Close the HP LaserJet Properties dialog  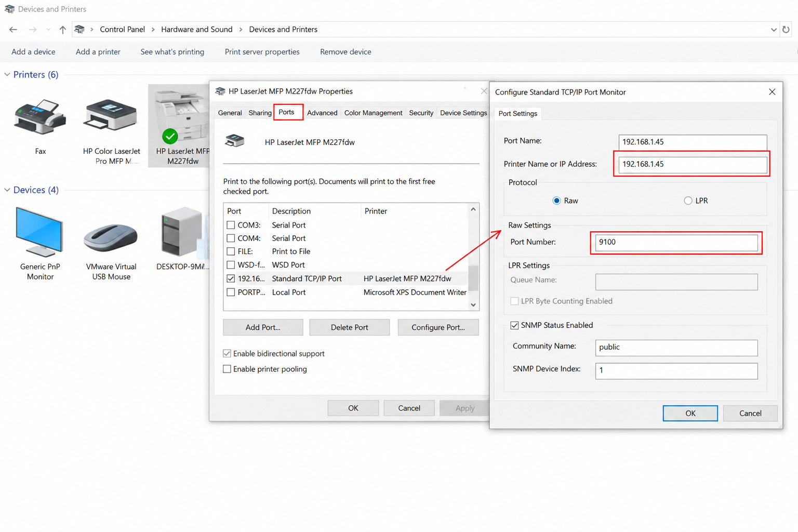[x=484, y=91]
